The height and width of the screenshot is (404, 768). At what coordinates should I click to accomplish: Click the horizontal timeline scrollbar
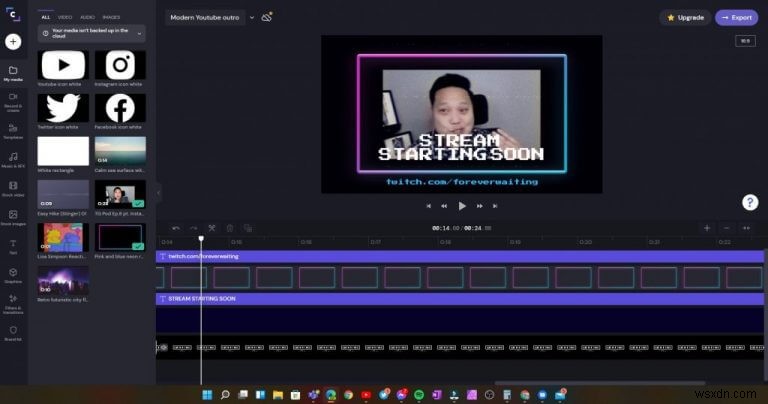[600, 383]
